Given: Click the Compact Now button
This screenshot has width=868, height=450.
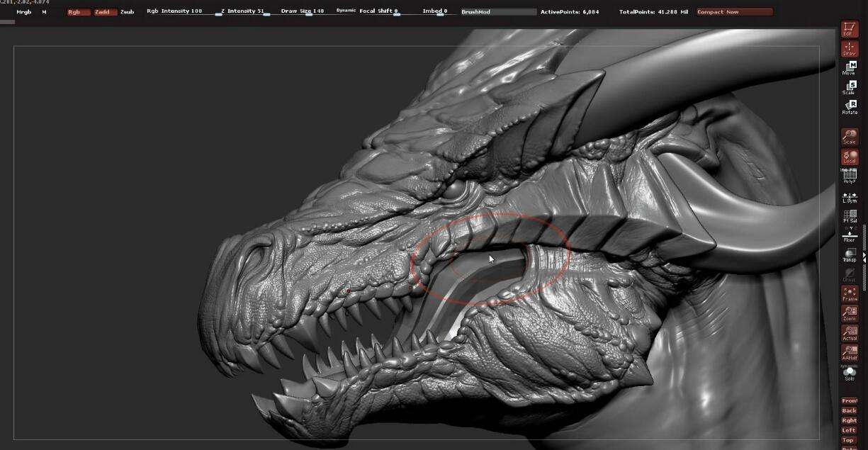Looking at the screenshot, I should click(x=734, y=12).
